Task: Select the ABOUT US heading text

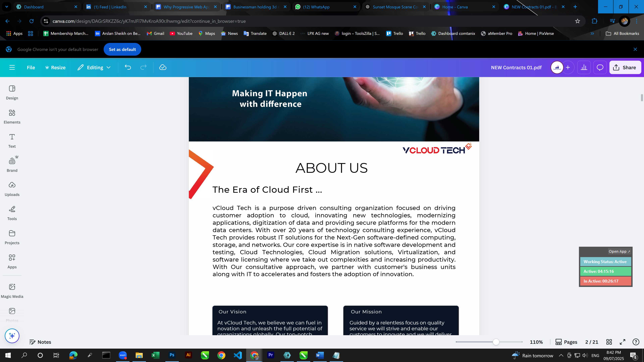Action: [x=332, y=168]
